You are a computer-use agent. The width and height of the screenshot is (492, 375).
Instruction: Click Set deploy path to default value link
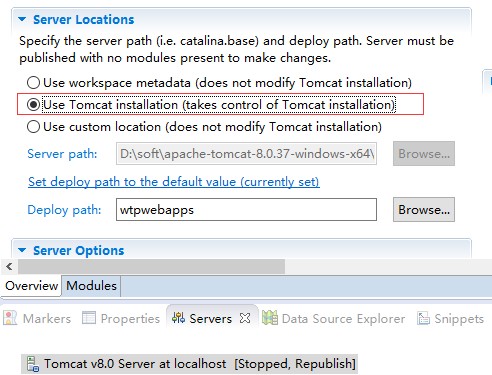[x=174, y=182]
